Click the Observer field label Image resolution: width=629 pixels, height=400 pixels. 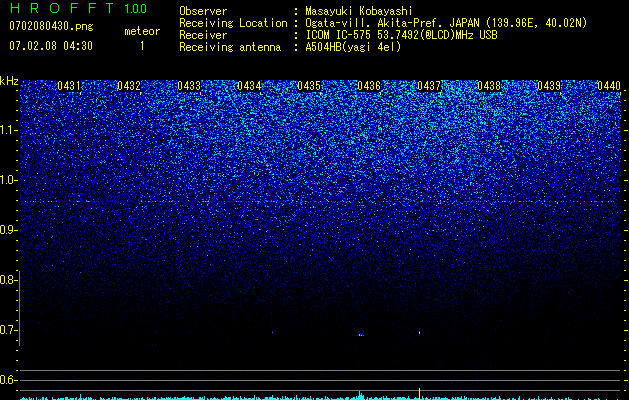[203, 11]
